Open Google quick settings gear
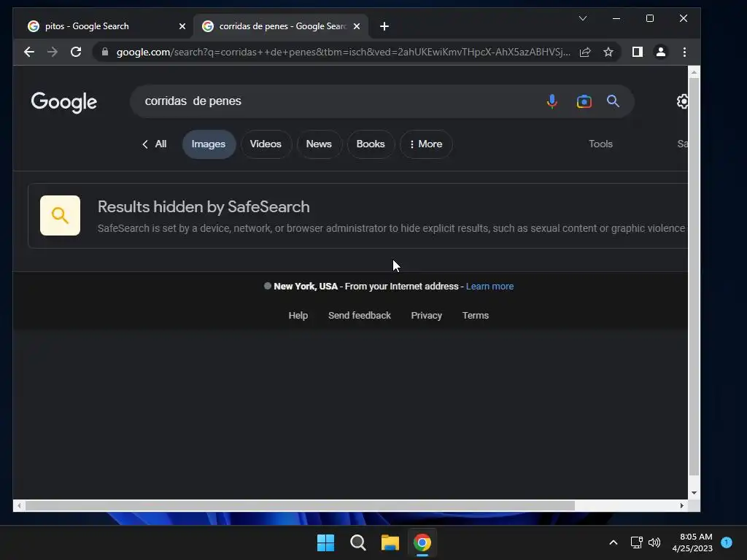747x560 pixels. [682, 101]
